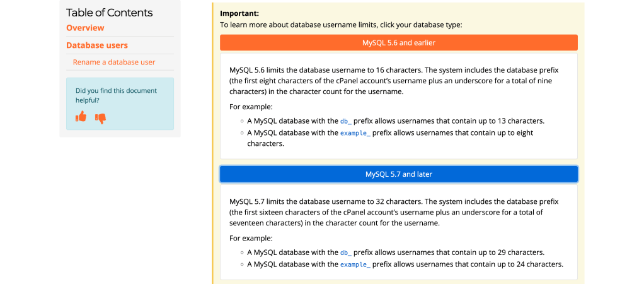Click example_ prefix code in MySQL 5.7 section
Image resolution: width=644 pixels, height=284 pixels.
tap(355, 264)
